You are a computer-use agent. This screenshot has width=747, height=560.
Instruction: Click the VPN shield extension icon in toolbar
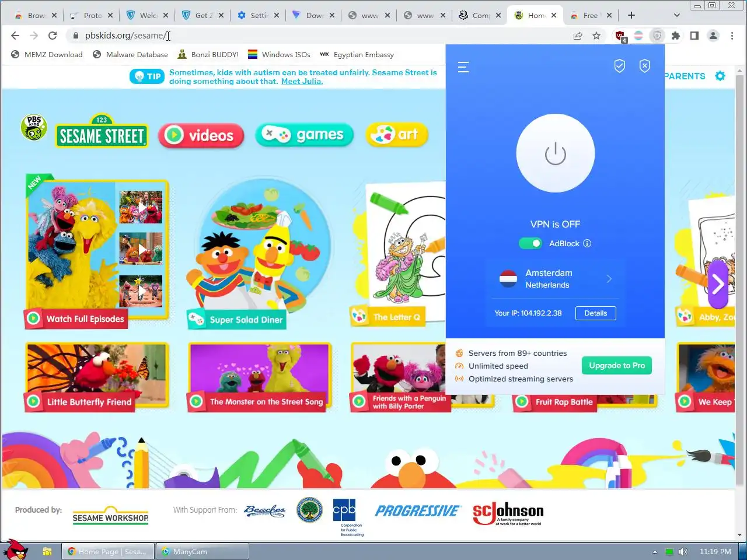657,36
